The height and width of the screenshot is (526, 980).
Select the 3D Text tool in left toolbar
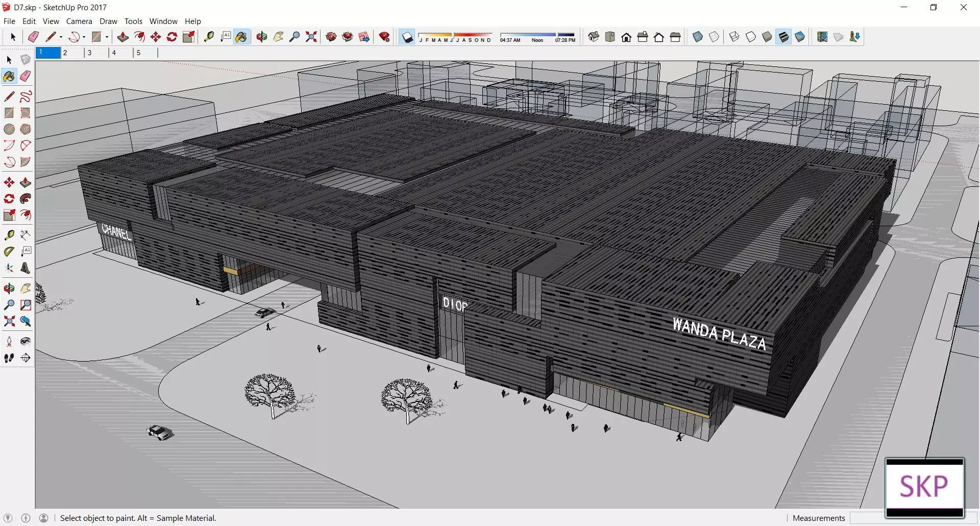[26, 268]
